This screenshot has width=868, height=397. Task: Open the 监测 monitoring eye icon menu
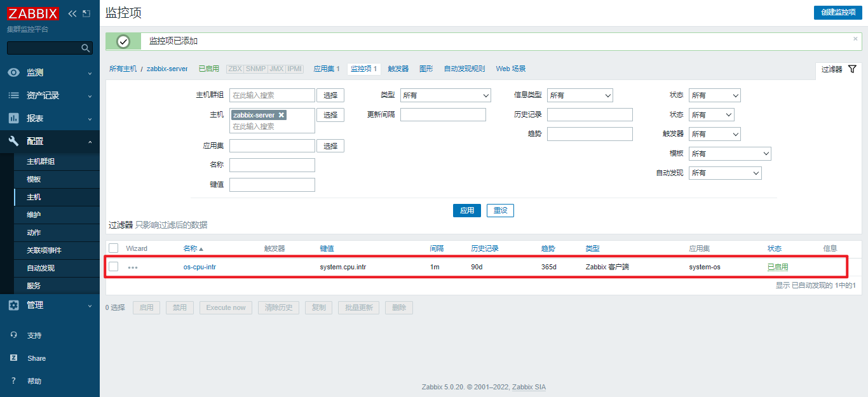coord(13,72)
